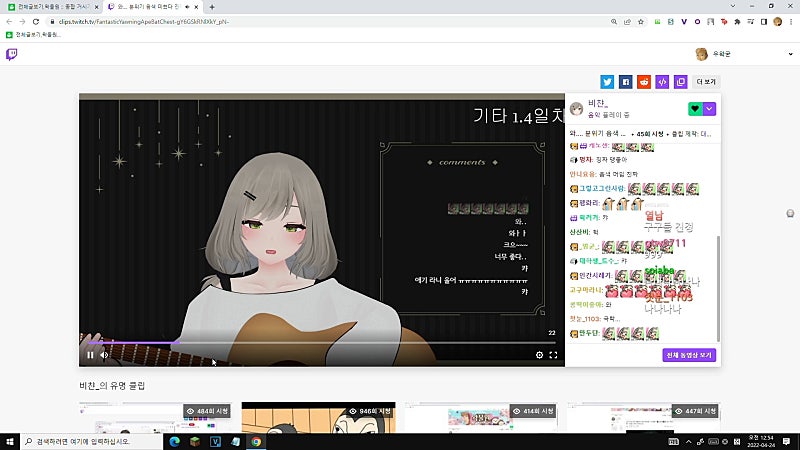Click the 더 보기 button

coord(706,82)
